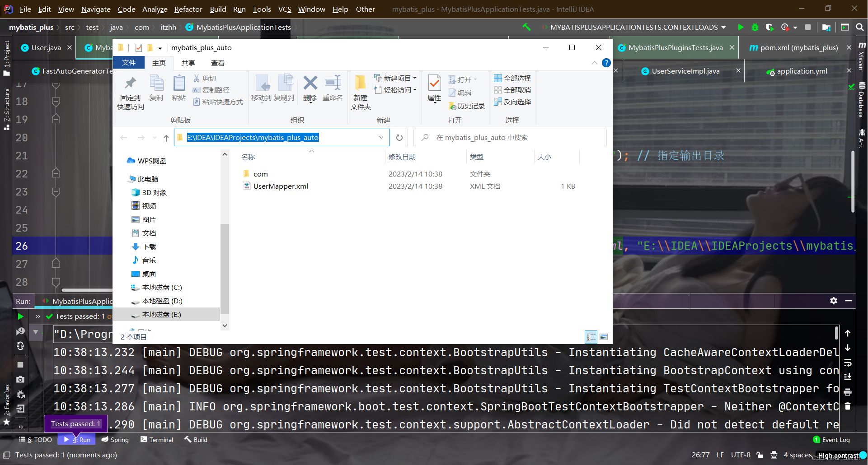
Task: Navigate up one folder in Explorer
Action: (166, 138)
